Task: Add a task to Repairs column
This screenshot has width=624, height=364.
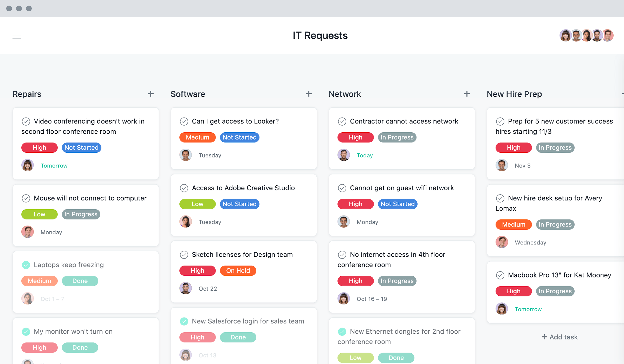Action: click(x=151, y=94)
